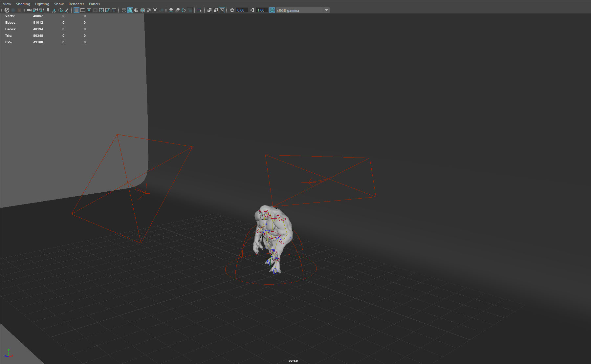Open the Show menu
Screen dimensions: 591x364
[x=59, y=4]
